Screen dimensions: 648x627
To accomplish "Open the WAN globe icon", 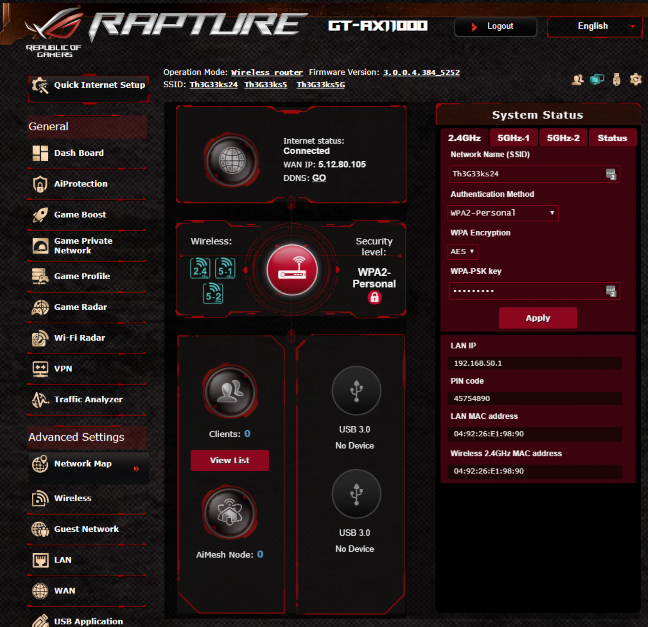I will coord(40,591).
